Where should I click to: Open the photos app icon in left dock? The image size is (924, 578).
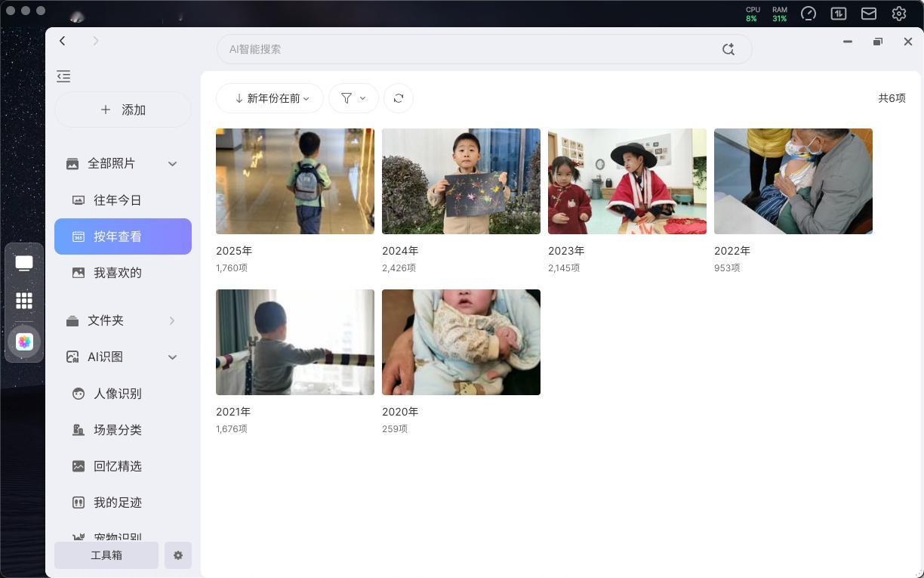pyautogui.click(x=24, y=342)
